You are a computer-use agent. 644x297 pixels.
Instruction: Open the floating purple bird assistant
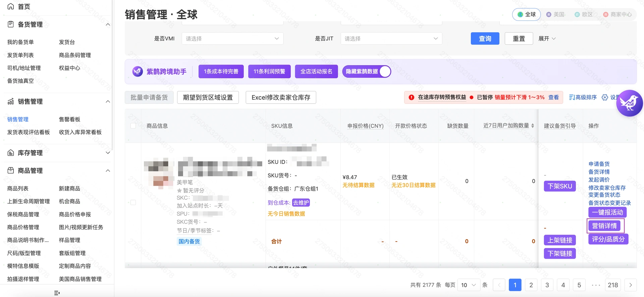[629, 103]
